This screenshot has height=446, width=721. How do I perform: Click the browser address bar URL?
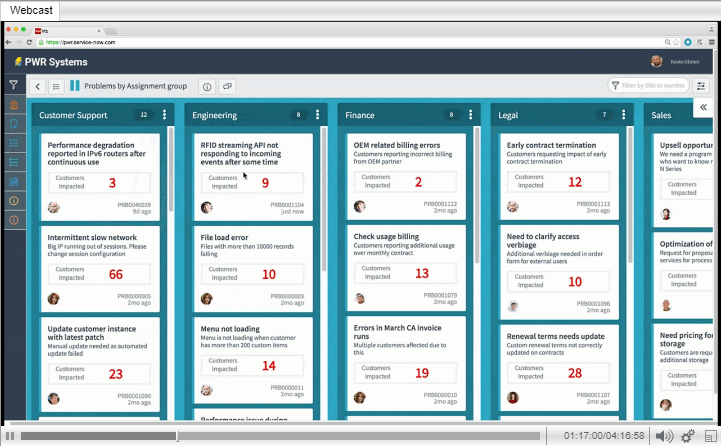tap(80, 42)
